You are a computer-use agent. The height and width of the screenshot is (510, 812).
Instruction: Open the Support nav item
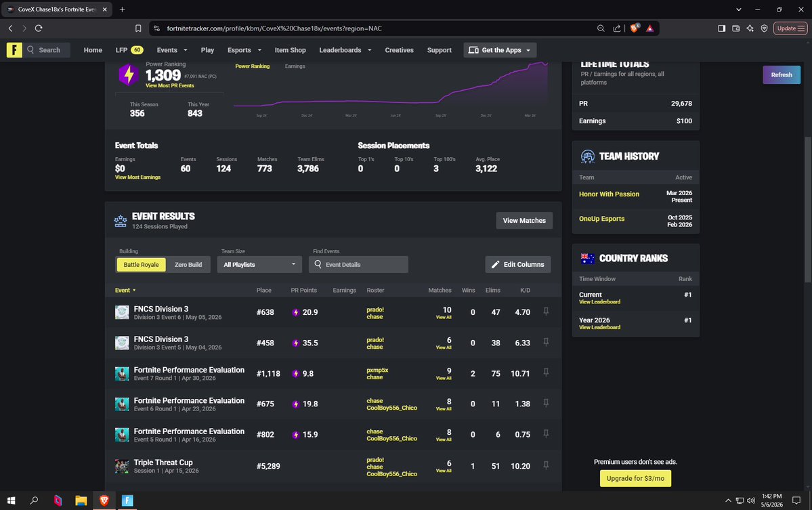(439, 50)
